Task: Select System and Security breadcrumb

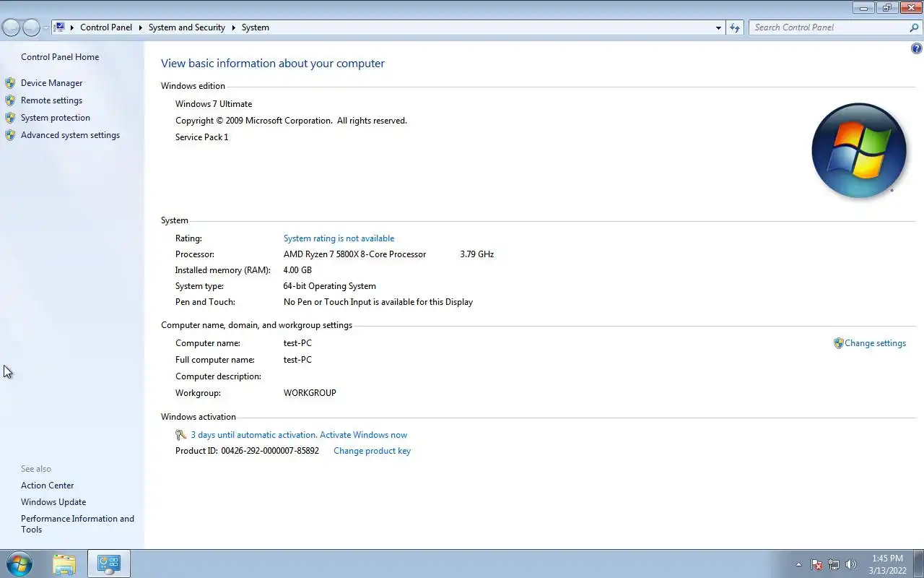Action: [x=187, y=27]
